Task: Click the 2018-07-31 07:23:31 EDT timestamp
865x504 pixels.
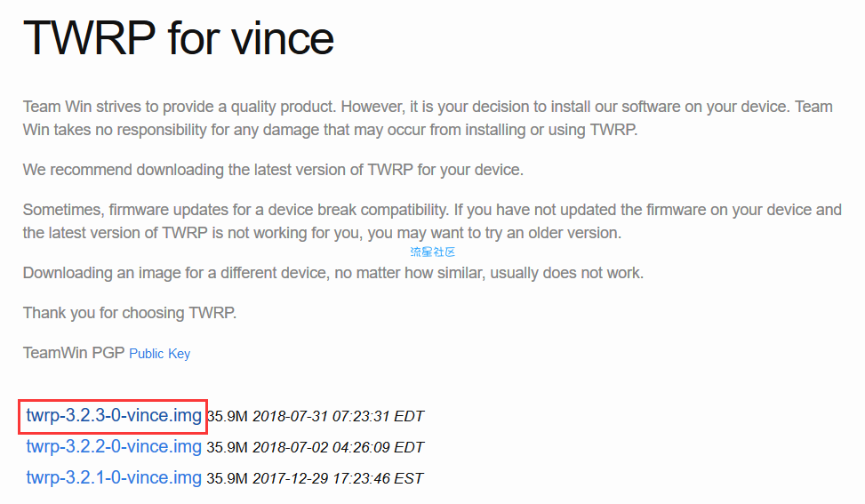Action: pos(338,416)
